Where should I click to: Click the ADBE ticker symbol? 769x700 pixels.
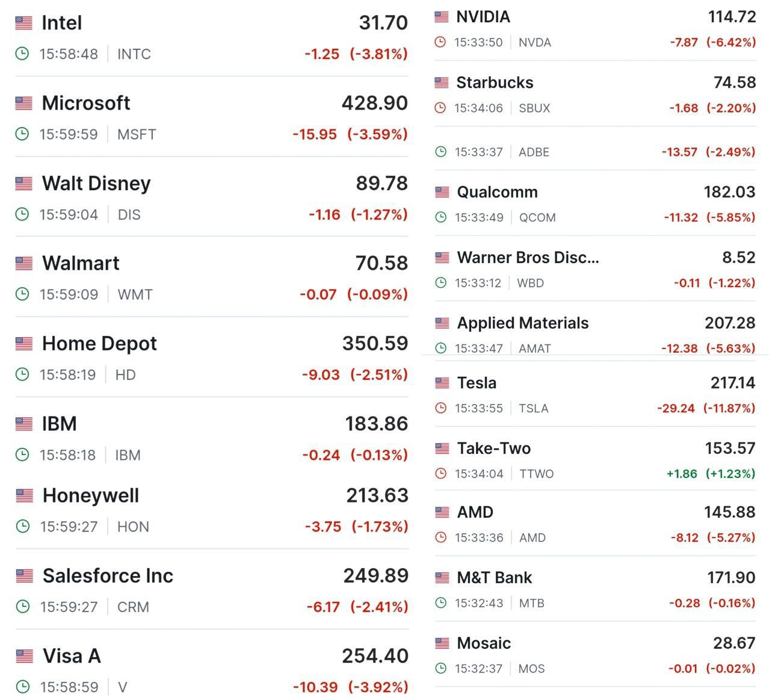(x=534, y=152)
